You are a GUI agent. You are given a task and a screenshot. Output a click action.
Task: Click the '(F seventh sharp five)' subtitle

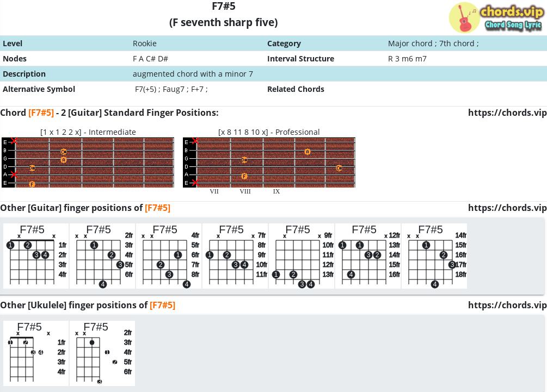(x=224, y=22)
